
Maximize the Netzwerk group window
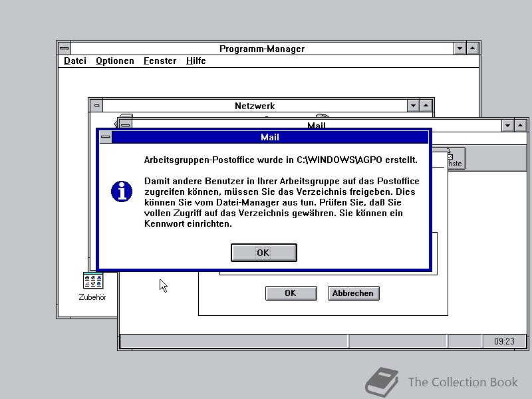[426, 106]
